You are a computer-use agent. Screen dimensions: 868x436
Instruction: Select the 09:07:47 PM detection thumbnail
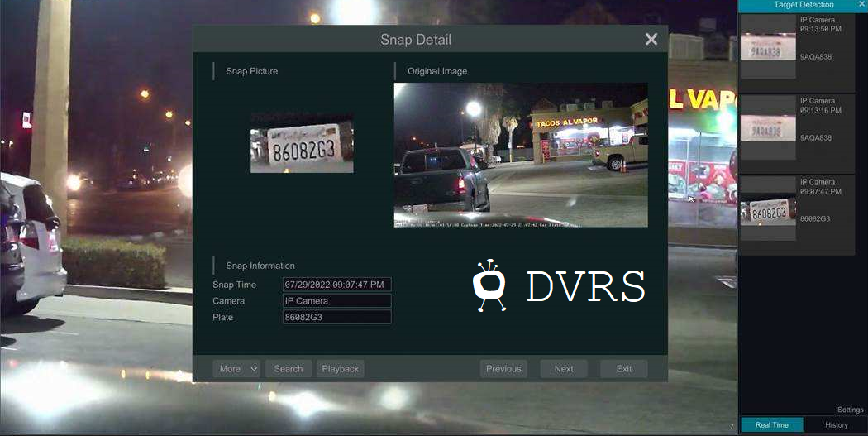pos(768,212)
